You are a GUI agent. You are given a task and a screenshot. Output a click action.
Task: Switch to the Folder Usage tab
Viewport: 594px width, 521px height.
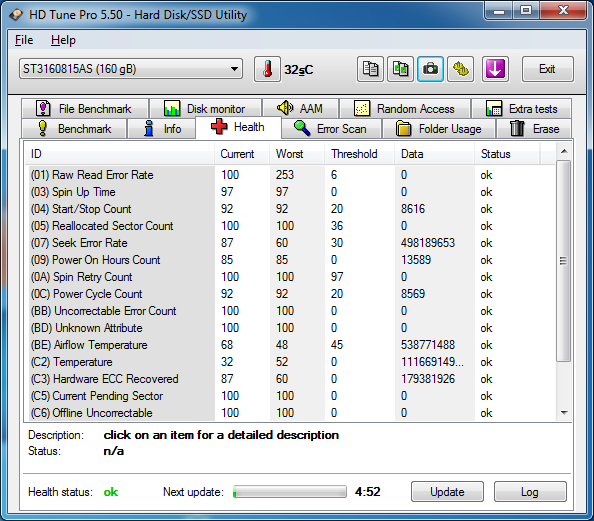point(439,129)
